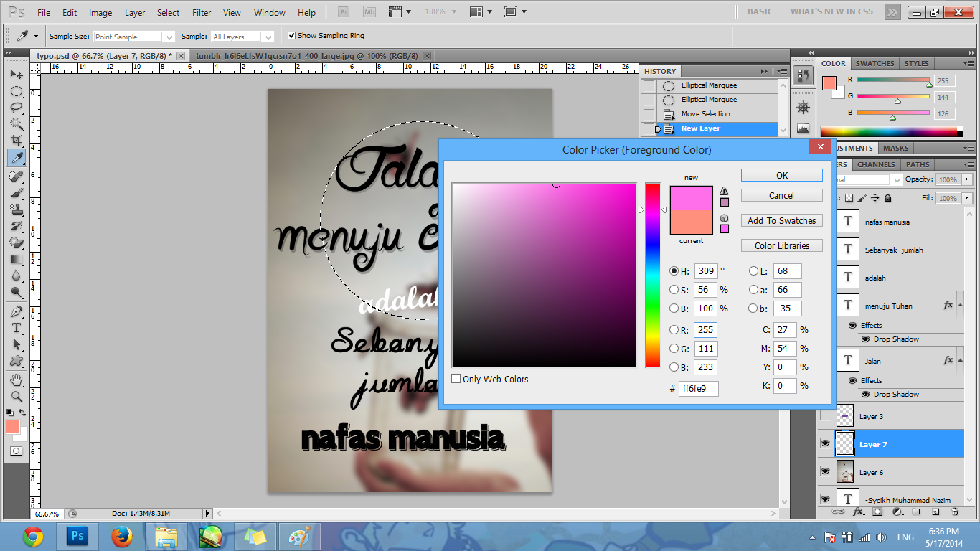980x551 pixels.
Task: Select the Pen tool
Action: tap(16, 311)
